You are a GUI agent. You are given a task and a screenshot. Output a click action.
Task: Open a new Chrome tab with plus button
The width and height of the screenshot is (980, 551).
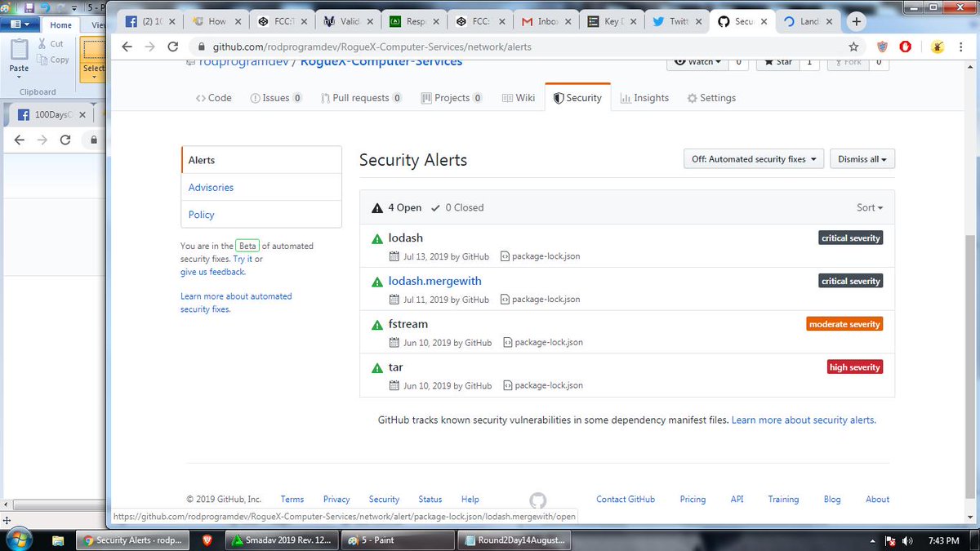856,22
